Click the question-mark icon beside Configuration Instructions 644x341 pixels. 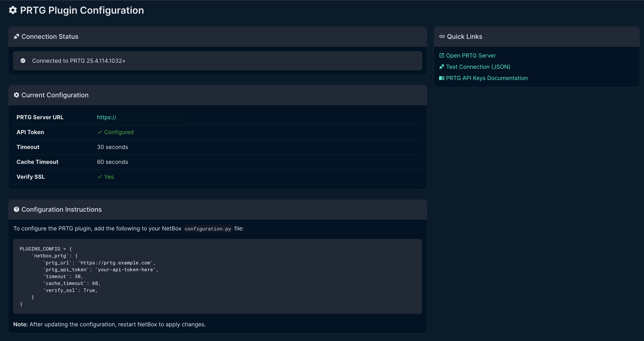17,209
